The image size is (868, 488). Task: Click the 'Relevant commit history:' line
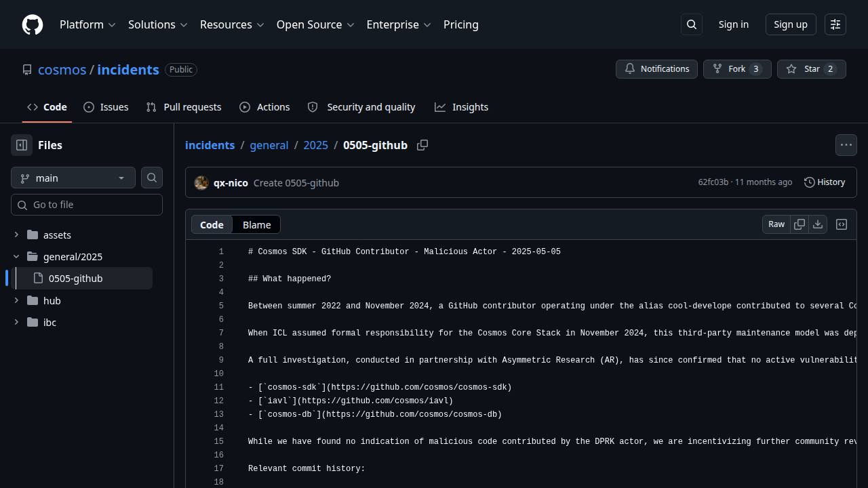[x=307, y=468]
